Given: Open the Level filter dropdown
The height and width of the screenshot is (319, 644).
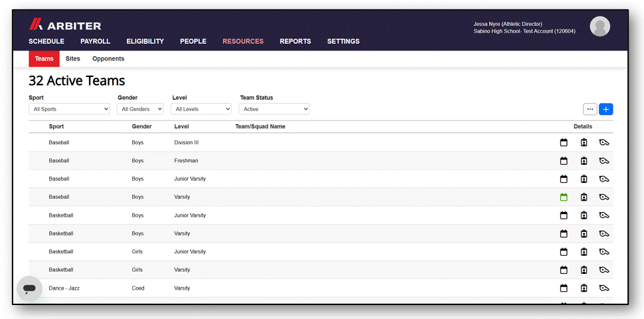Looking at the screenshot, I should (x=201, y=109).
